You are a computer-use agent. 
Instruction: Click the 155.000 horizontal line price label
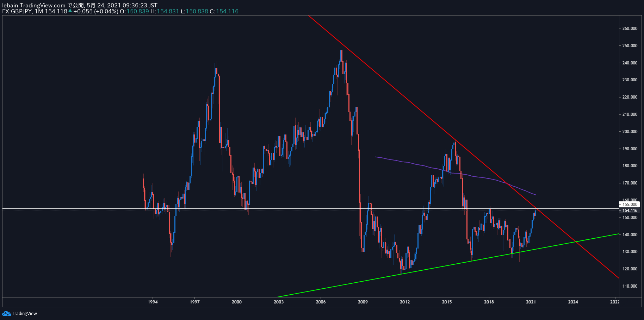629,204
